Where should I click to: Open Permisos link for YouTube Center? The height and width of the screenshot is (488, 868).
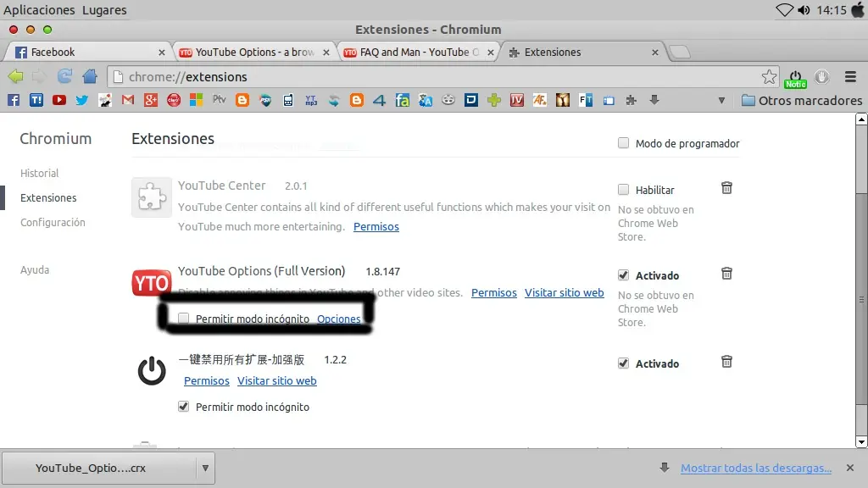point(376,226)
